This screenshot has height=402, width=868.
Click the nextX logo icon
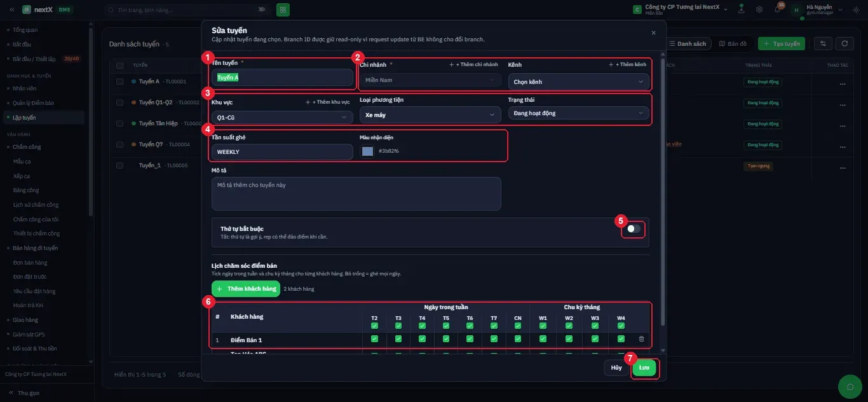(26, 10)
